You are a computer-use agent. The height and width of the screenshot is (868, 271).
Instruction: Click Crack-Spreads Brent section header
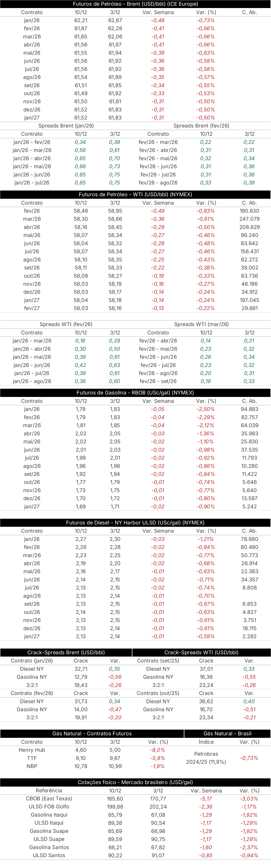coord(66,652)
